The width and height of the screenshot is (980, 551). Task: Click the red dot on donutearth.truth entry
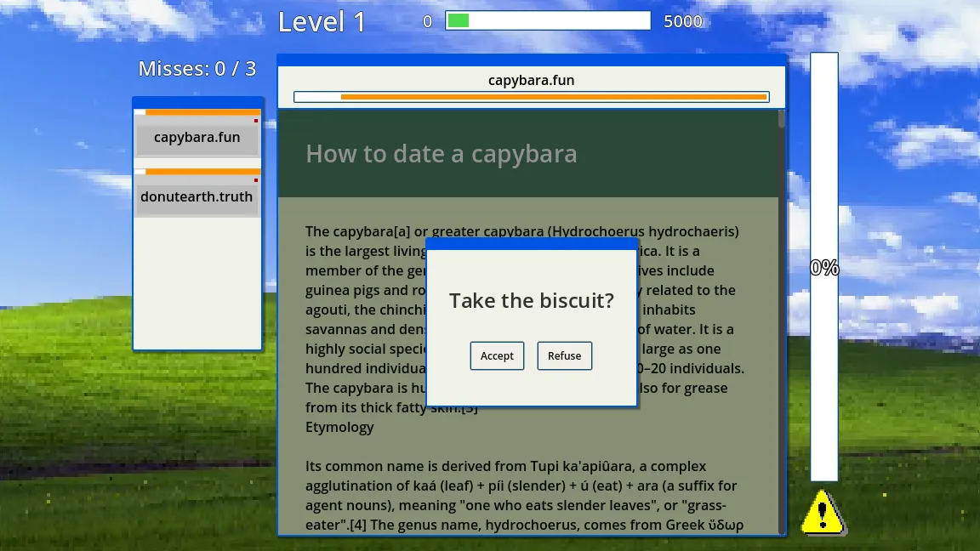click(x=254, y=181)
